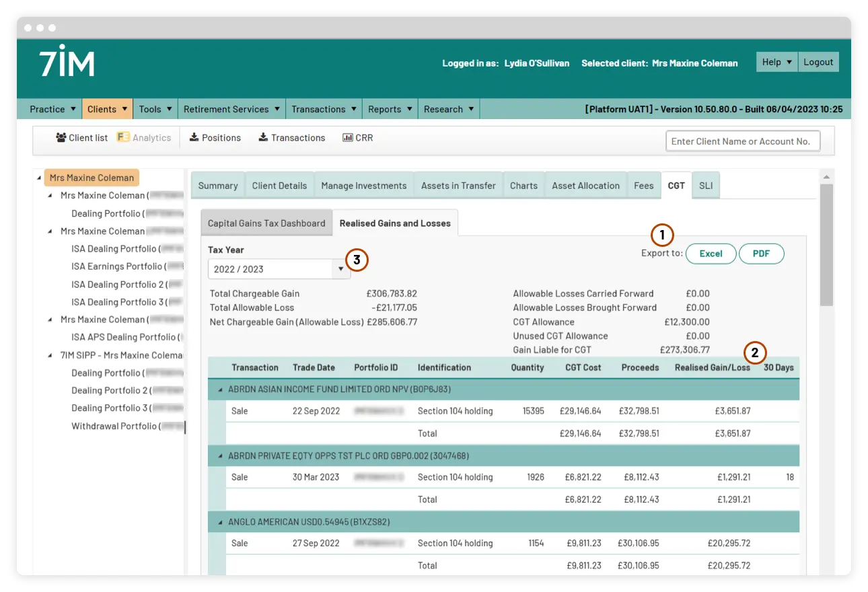Select ISA Earnings Portfolio in tree
868x592 pixels.
coord(117,266)
